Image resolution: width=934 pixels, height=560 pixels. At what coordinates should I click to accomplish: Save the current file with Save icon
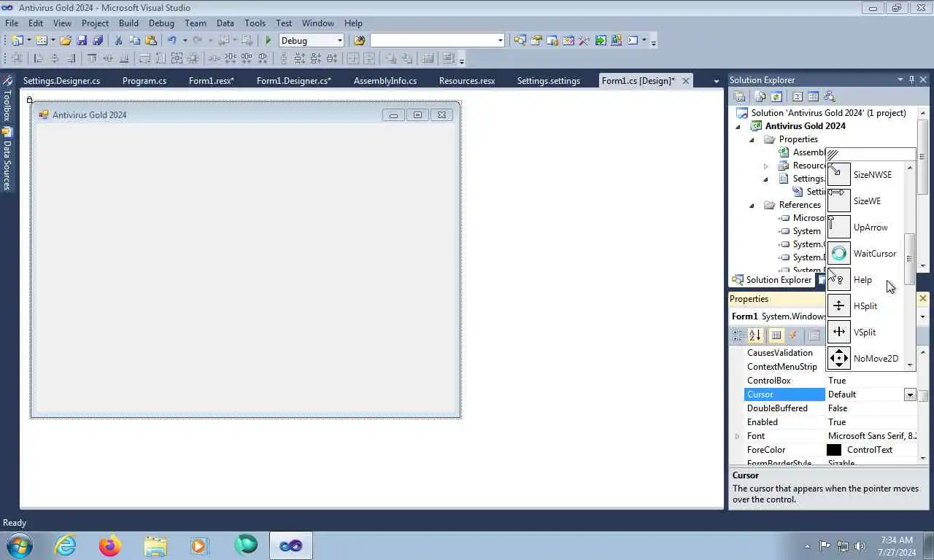pyautogui.click(x=82, y=41)
